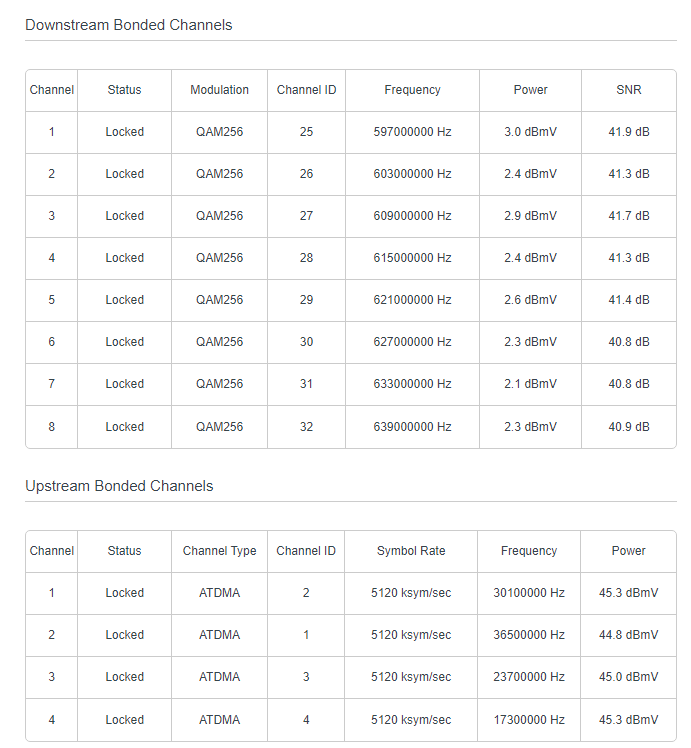Click the SNR column header

click(x=628, y=90)
